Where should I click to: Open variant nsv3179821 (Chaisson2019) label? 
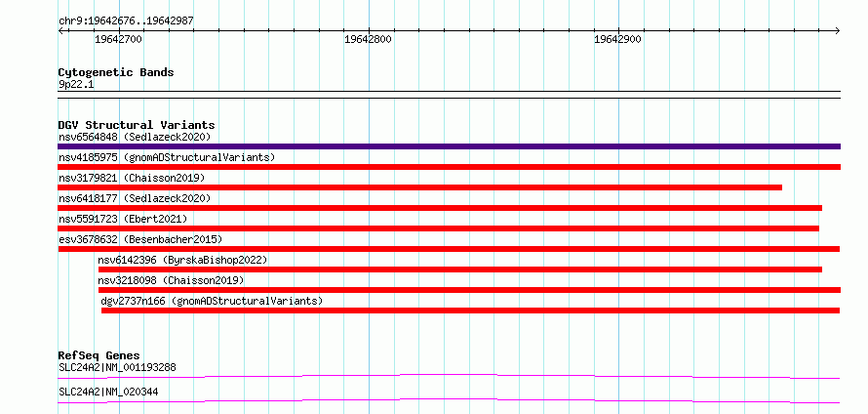tap(132, 178)
